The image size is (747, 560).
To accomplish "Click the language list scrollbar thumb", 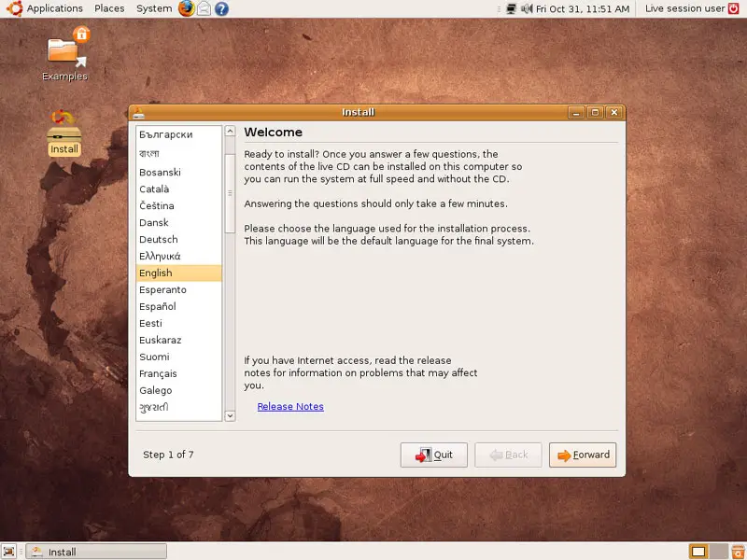I will click(x=230, y=193).
